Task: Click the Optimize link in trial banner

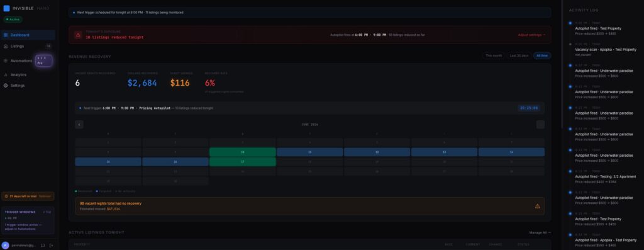Action: click(45, 196)
